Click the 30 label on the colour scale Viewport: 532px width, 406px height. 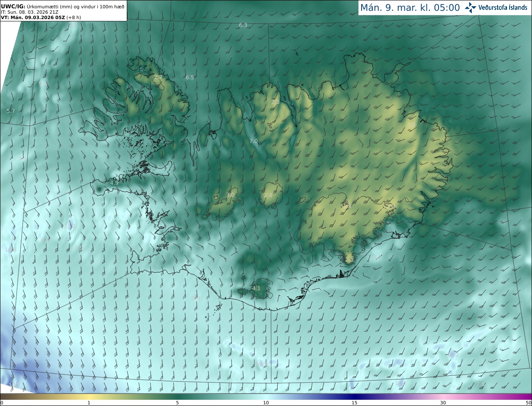click(443, 403)
